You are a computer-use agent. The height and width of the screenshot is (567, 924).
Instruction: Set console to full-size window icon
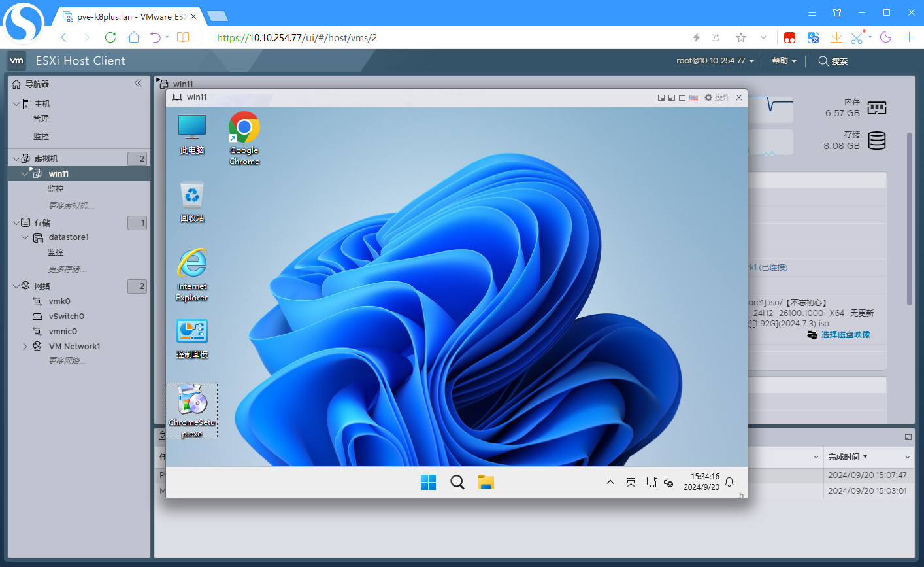(682, 97)
